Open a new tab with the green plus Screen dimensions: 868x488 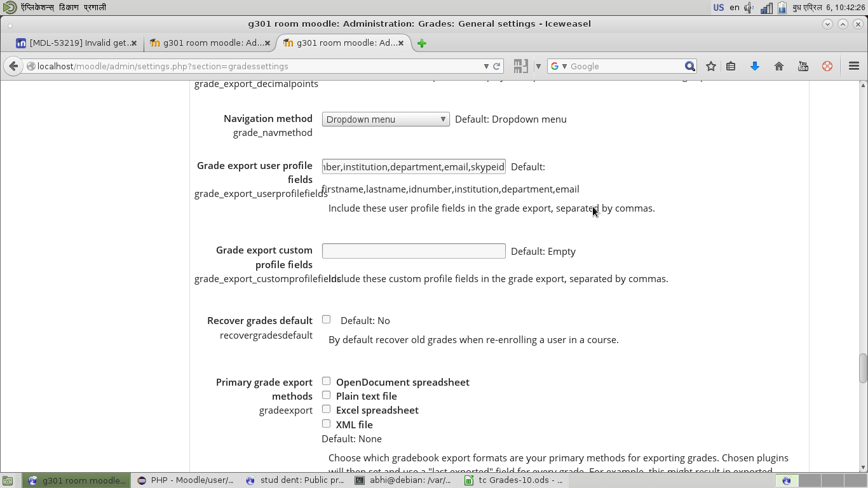pos(421,43)
